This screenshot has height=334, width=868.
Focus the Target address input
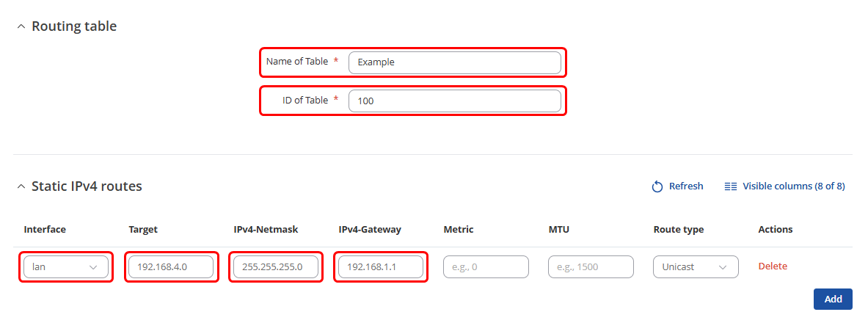[x=171, y=267]
